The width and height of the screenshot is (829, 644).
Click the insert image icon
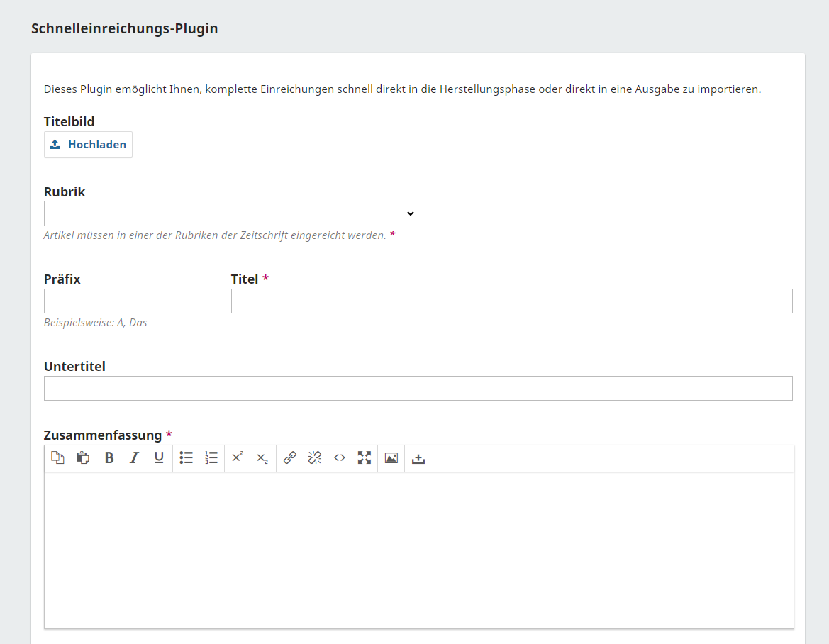(391, 458)
